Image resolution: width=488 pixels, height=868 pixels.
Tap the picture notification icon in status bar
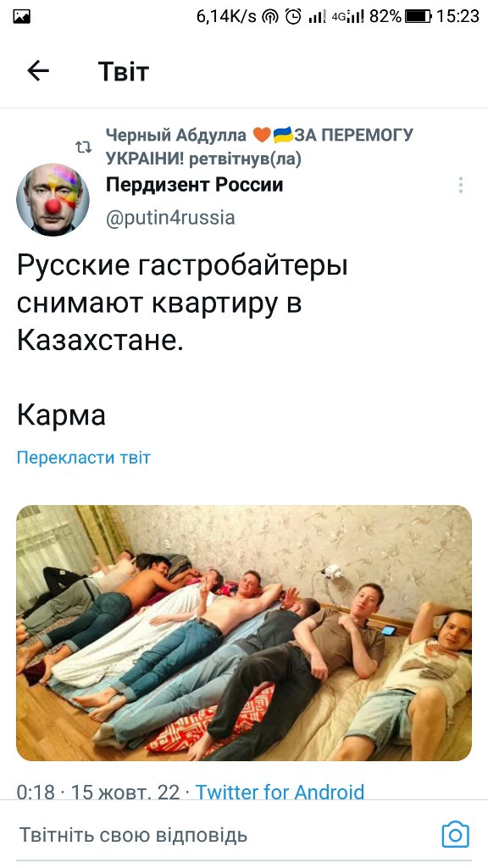21,17
